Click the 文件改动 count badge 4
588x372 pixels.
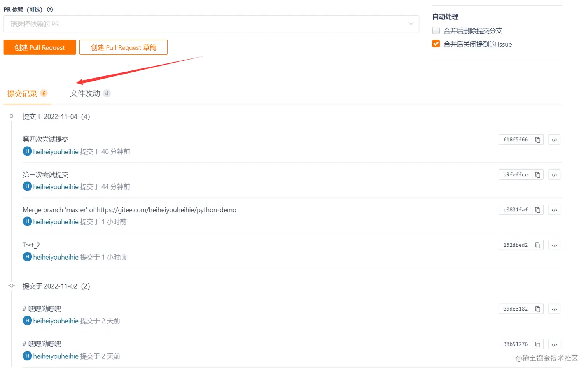107,93
